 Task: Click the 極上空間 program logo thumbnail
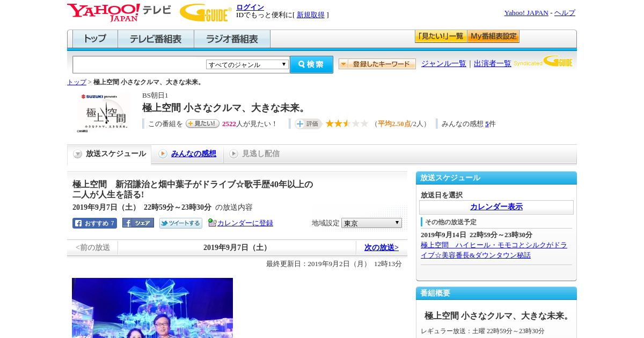(105, 112)
